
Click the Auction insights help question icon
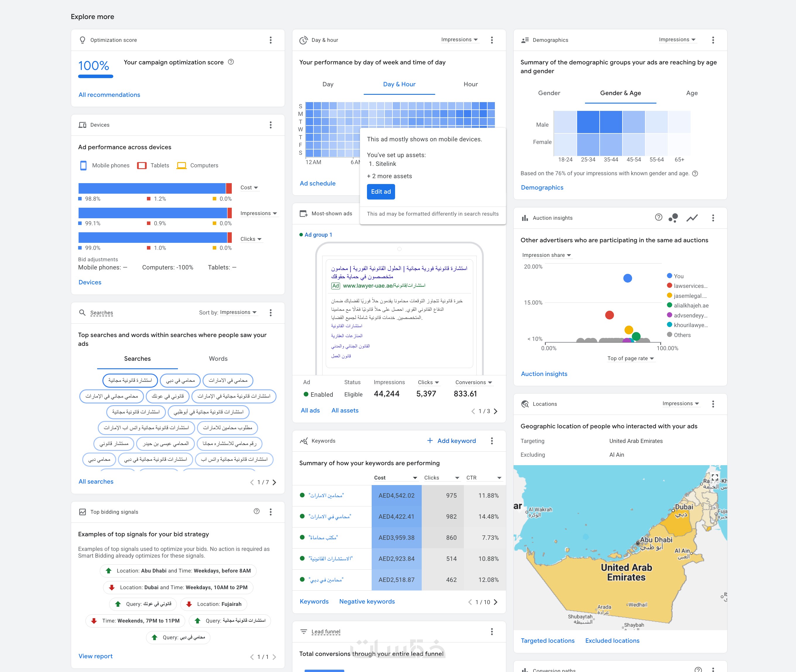(658, 217)
